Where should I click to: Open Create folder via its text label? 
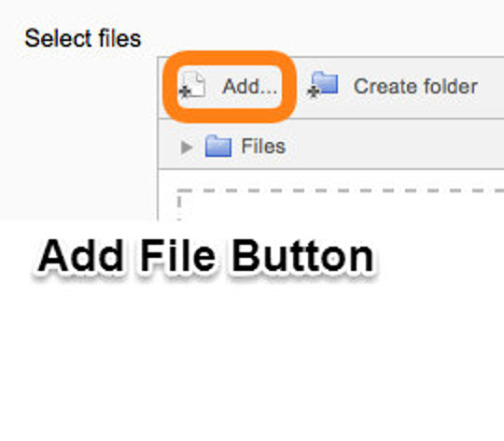point(415,86)
